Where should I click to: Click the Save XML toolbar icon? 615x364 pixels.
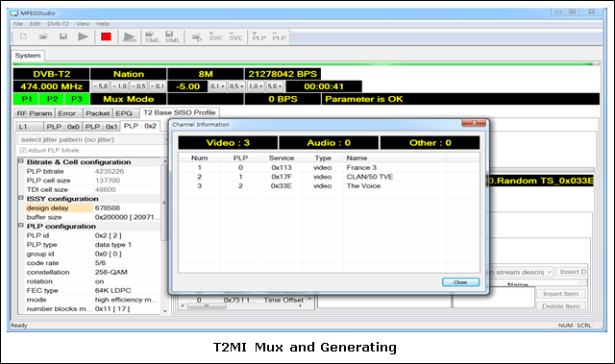click(172, 36)
